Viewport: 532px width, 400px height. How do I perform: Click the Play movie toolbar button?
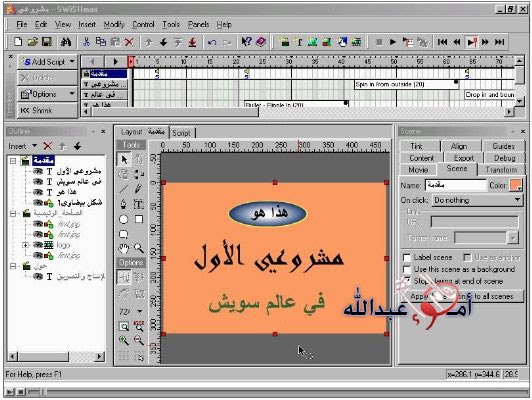(393, 42)
